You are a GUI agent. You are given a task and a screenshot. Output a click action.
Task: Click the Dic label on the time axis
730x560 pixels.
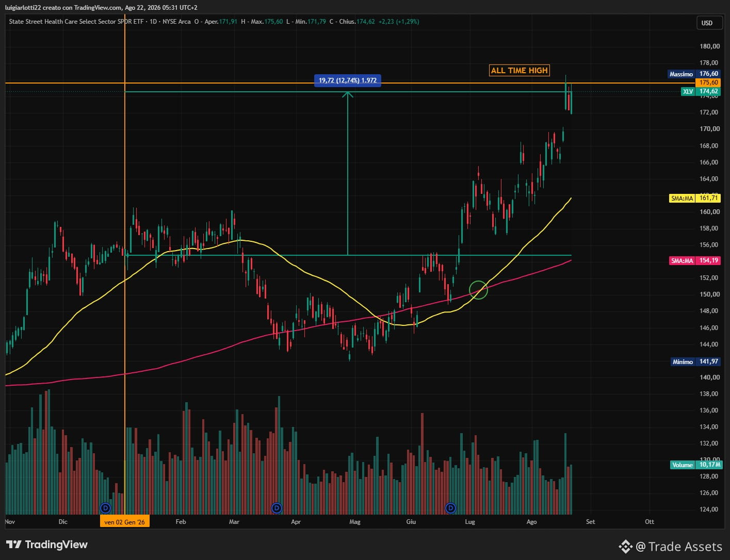click(x=63, y=521)
